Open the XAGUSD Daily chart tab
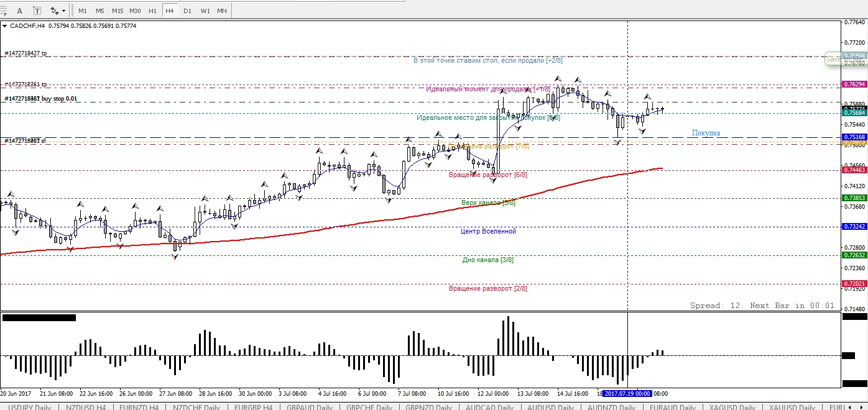This screenshot has height=410, width=868. click(732, 407)
